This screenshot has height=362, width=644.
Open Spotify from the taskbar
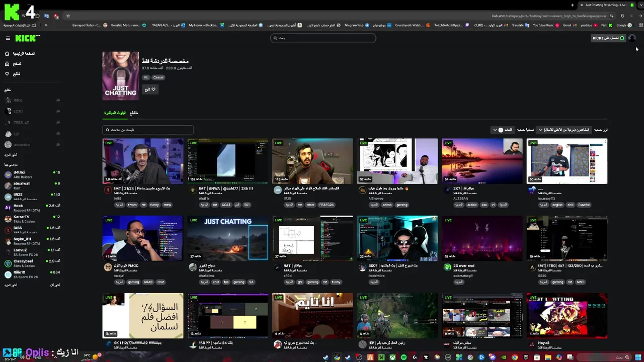404,357
